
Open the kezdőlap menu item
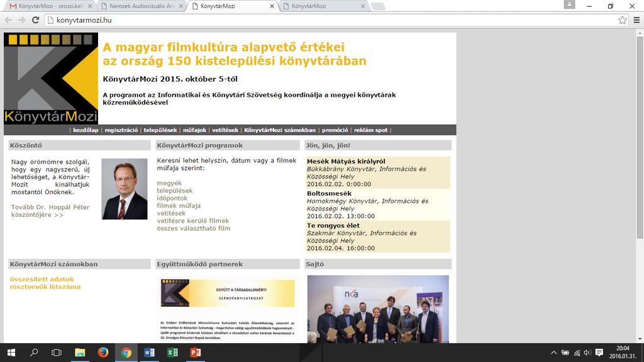coord(86,130)
